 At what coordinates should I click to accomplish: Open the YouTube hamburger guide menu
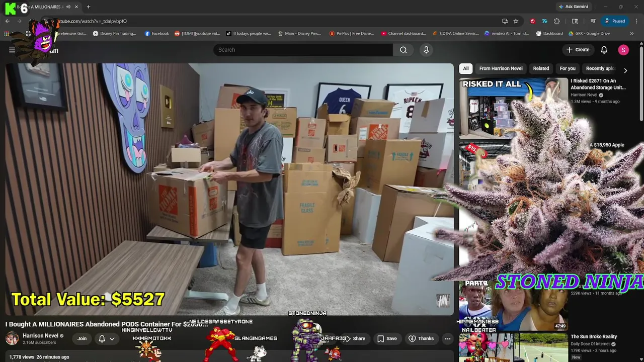[x=12, y=50]
